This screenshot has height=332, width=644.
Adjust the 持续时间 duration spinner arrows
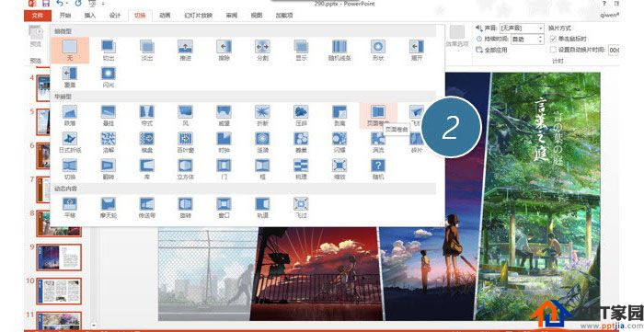point(540,39)
